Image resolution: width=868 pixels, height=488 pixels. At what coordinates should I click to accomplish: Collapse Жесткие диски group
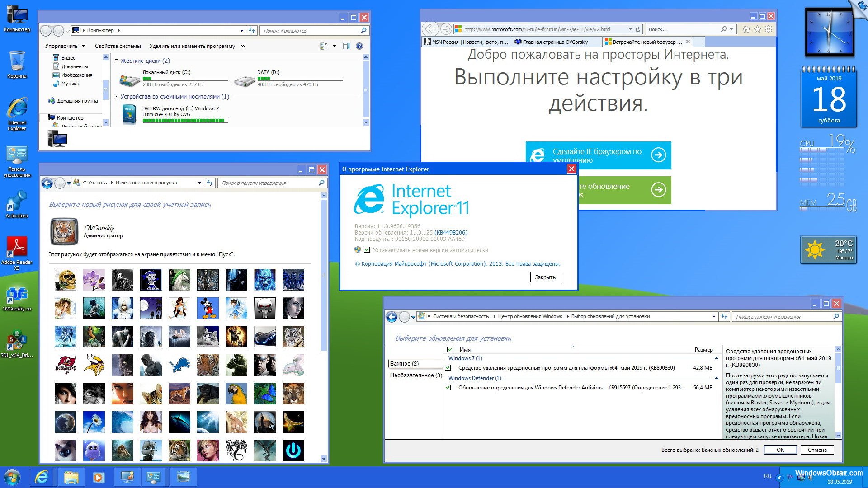116,61
